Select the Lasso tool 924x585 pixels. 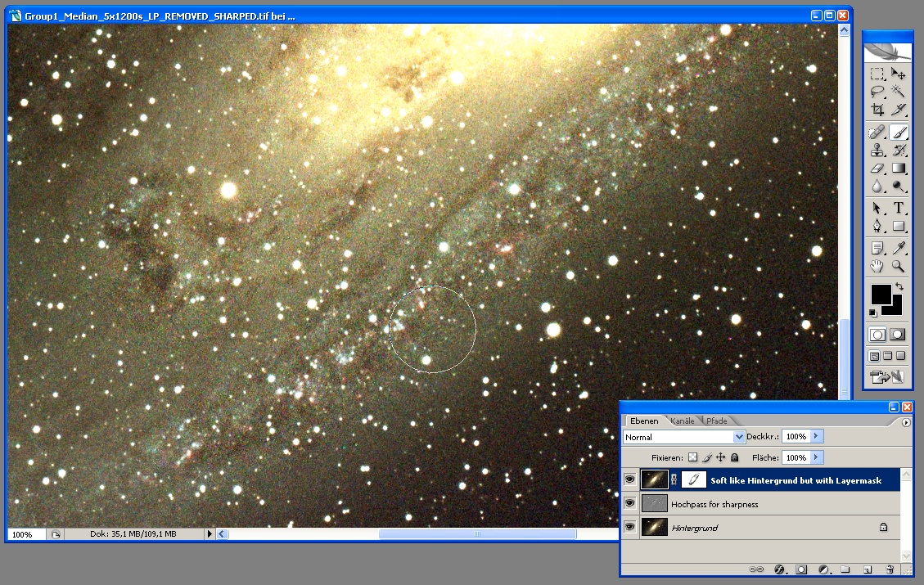pyautogui.click(x=877, y=92)
